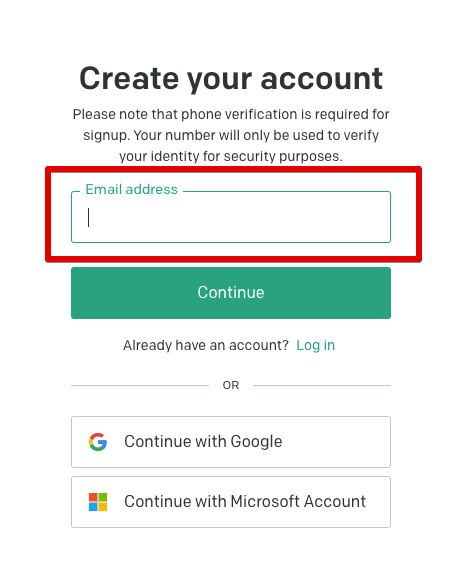Place cursor inside the email text box
The image size is (471, 574).
point(231,217)
